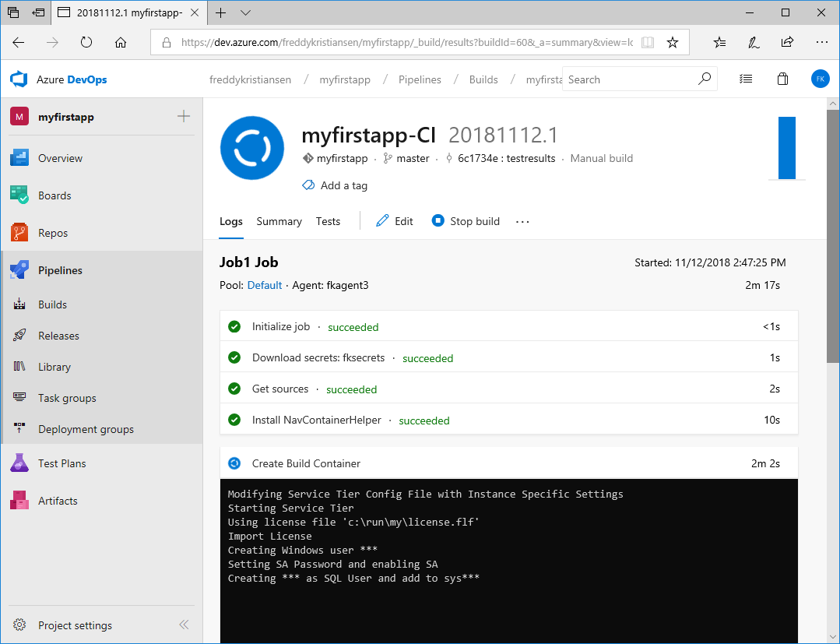
Task: Expand the Create Build Container step
Action: click(x=306, y=463)
